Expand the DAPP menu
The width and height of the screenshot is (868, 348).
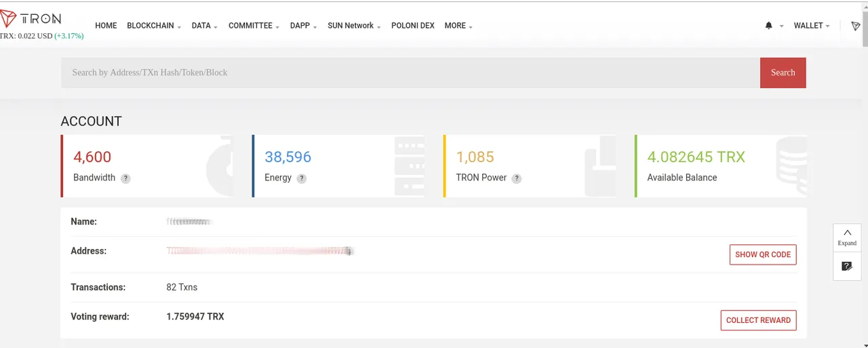304,26
